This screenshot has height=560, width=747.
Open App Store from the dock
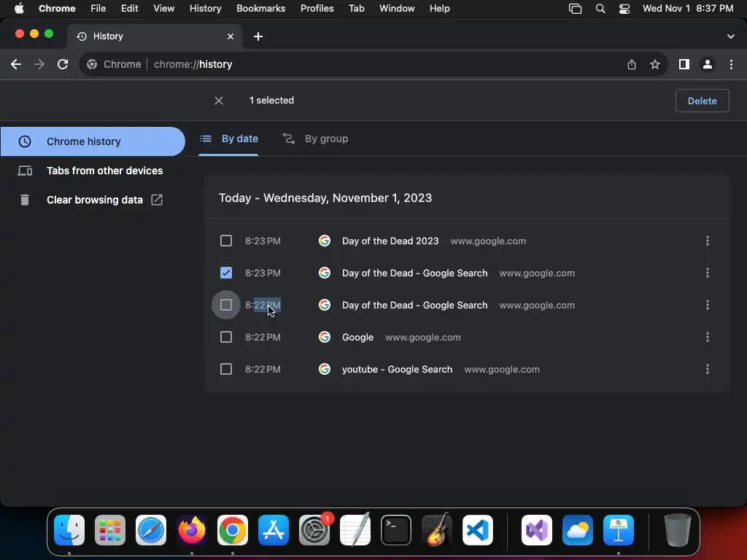[274, 530]
